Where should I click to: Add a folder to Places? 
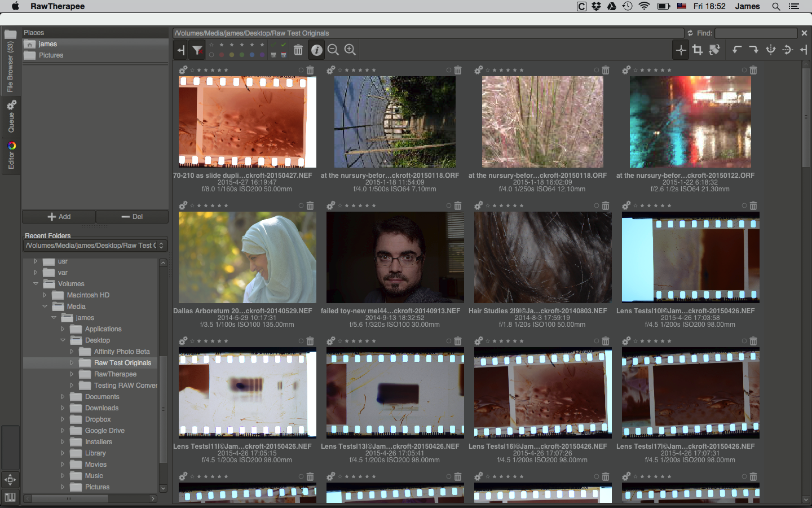tap(59, 217)
